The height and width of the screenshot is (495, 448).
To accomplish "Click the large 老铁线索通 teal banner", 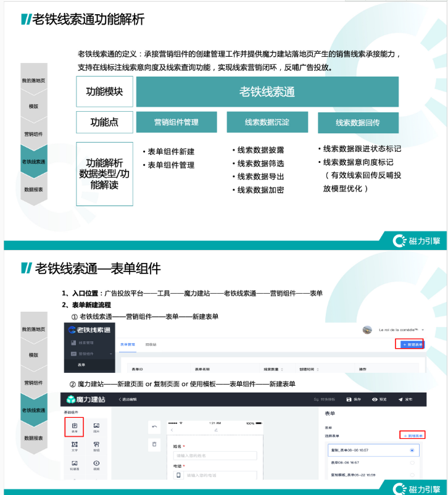I will pyautogui.click(x=267, y=92).
